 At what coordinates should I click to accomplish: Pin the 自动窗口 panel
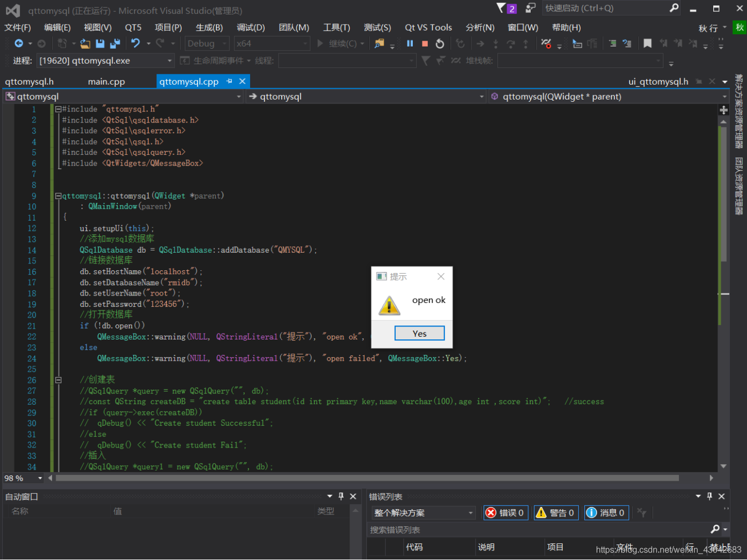tap(341, 496)
